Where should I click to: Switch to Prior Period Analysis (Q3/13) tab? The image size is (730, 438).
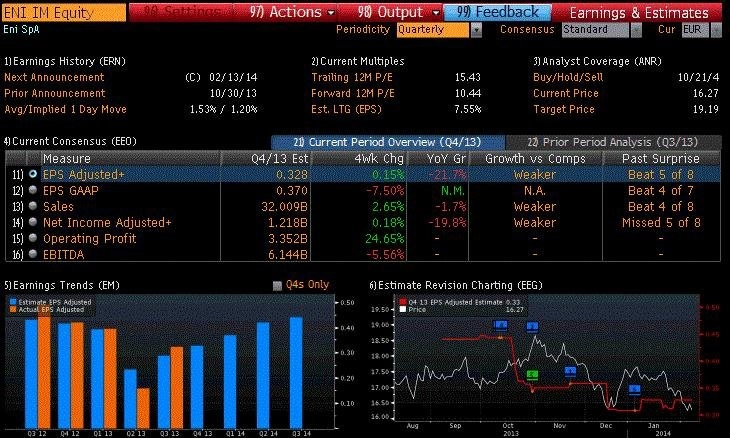click(613, 142)
